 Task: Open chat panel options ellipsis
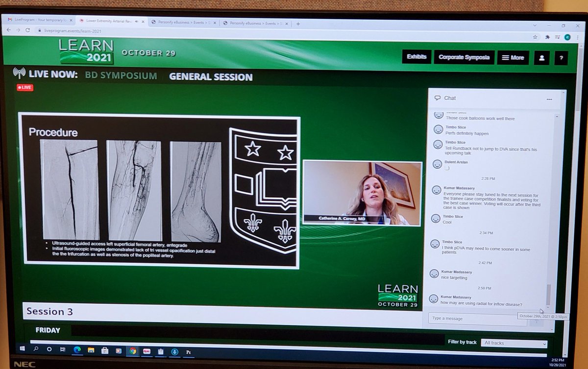(549, 99)
